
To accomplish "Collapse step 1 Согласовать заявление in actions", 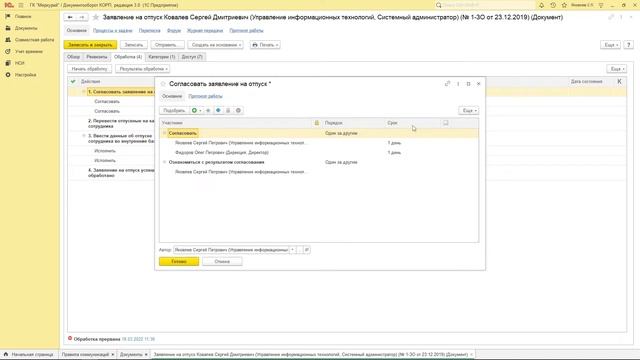I will click(x=84, y=92).
